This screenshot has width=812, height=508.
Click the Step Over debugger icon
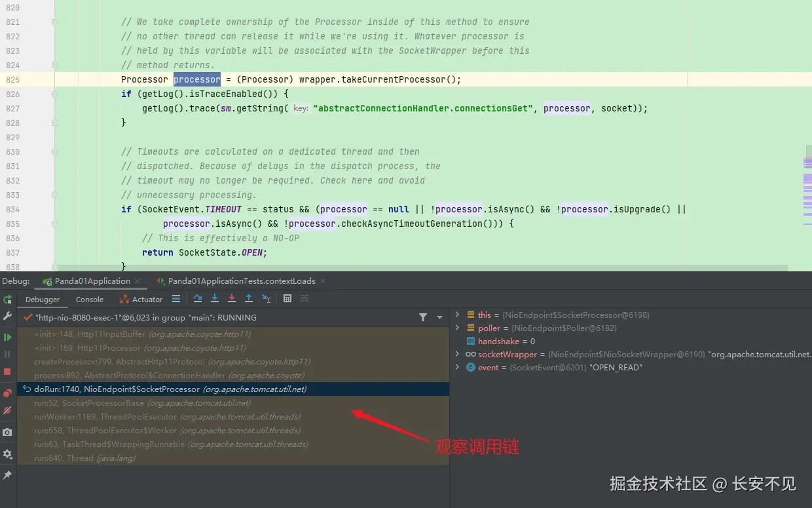(198, 299)
